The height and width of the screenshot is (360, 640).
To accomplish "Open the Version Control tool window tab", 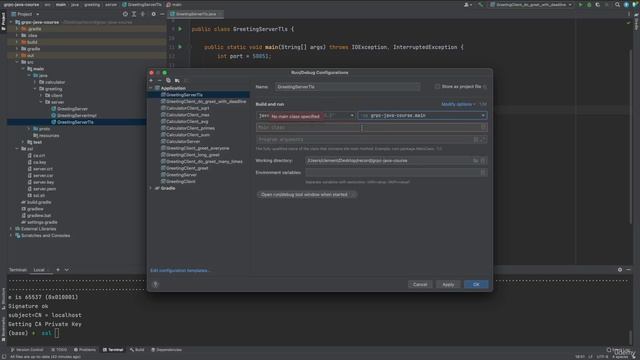I will click(27, 350).
